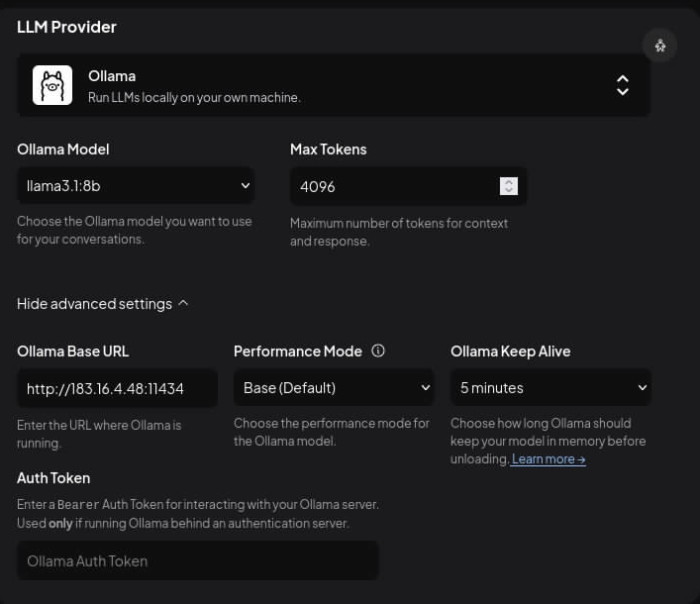Screen dimensions: 700x604
Task: Open the Ollama Model dropdown
Action: pyautogui.click(x=135, y=185)
